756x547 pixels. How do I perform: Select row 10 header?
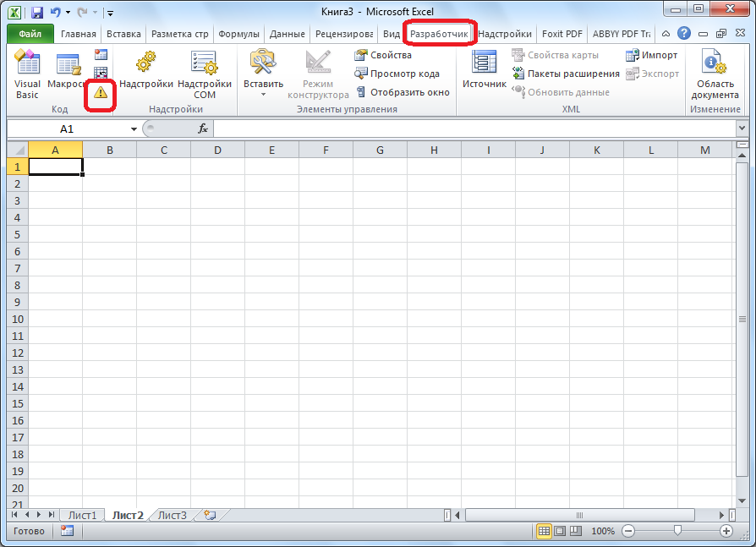click(x=18, y=319)
